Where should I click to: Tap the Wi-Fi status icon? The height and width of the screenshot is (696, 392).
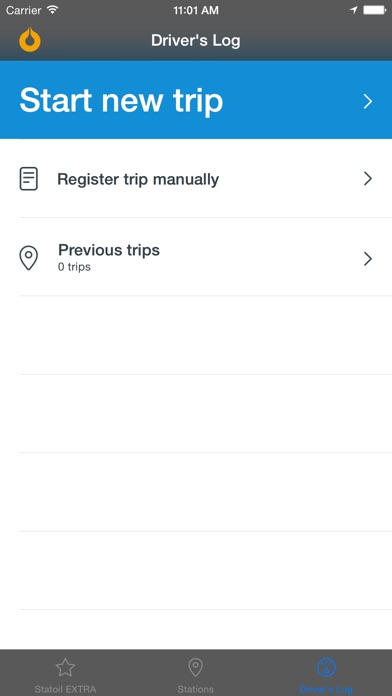[x=53, y=10]
